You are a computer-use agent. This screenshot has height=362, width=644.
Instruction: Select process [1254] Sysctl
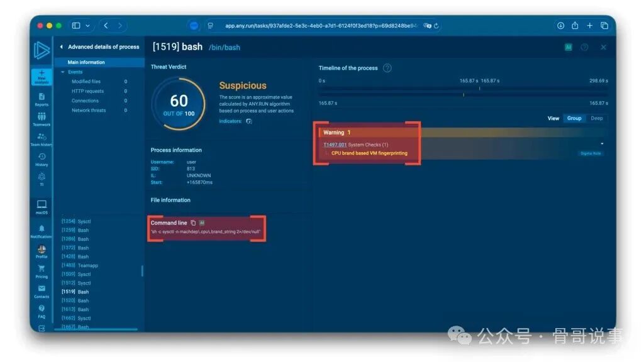point(76,221)
